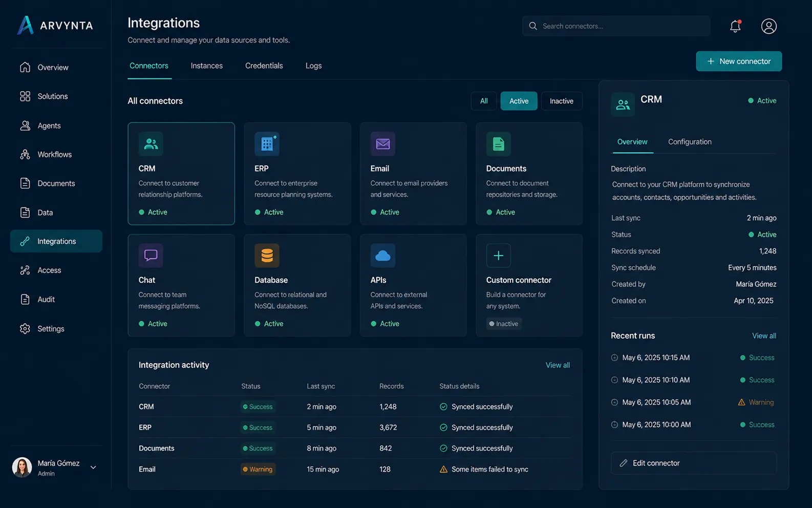Click the Documents row in Integration activity
The width and height of the screenshot is (812, 508).
[355, 448]
